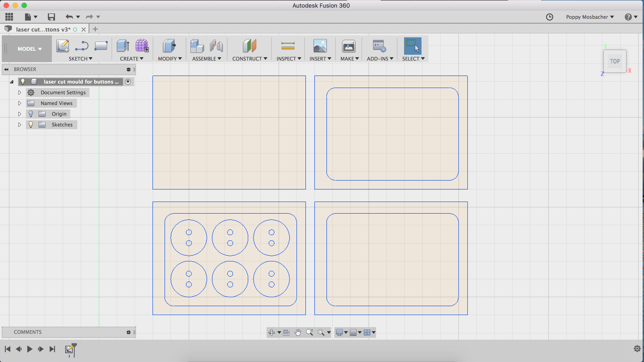Open the CREATE dropdown menu
Viewport: 644px width, 362px height.
tap(132, 59)
